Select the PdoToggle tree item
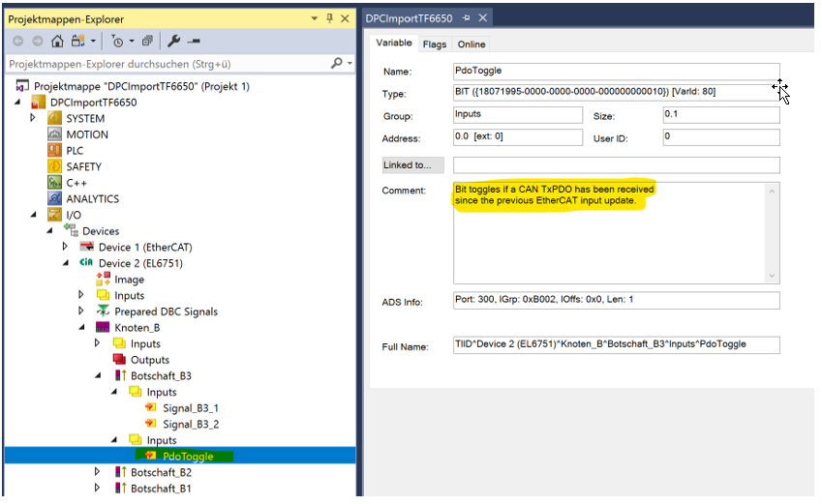The image size is (822, 504). pyautogui.click(x=187, y=457)
